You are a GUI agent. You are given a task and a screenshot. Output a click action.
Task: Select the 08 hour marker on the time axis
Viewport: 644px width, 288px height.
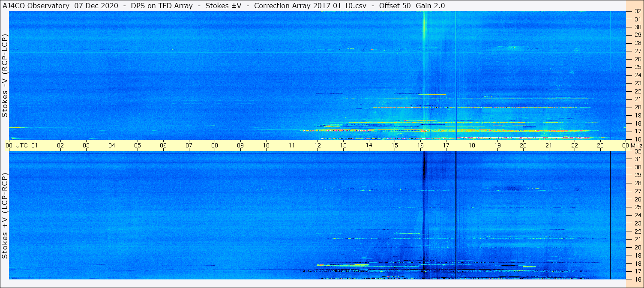215,145
